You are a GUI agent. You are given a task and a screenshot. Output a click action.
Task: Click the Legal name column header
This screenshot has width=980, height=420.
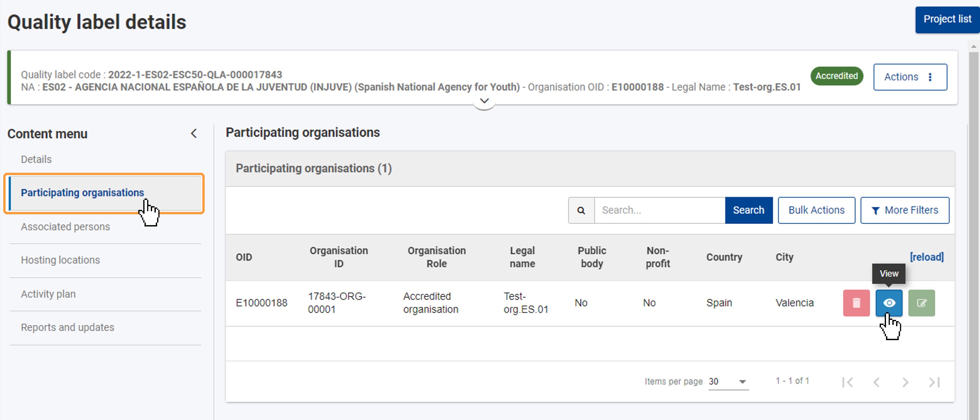point(522,257)
